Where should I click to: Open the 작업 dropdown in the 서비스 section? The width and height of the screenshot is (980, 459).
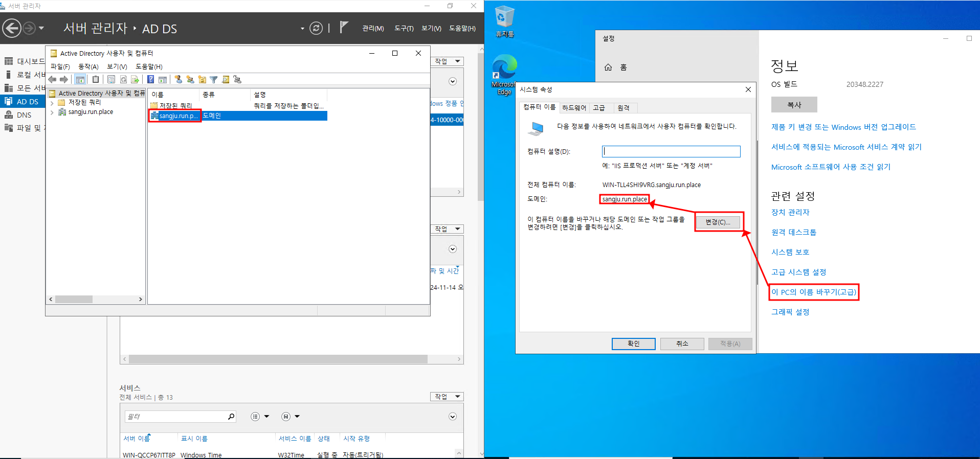point(447,397)
